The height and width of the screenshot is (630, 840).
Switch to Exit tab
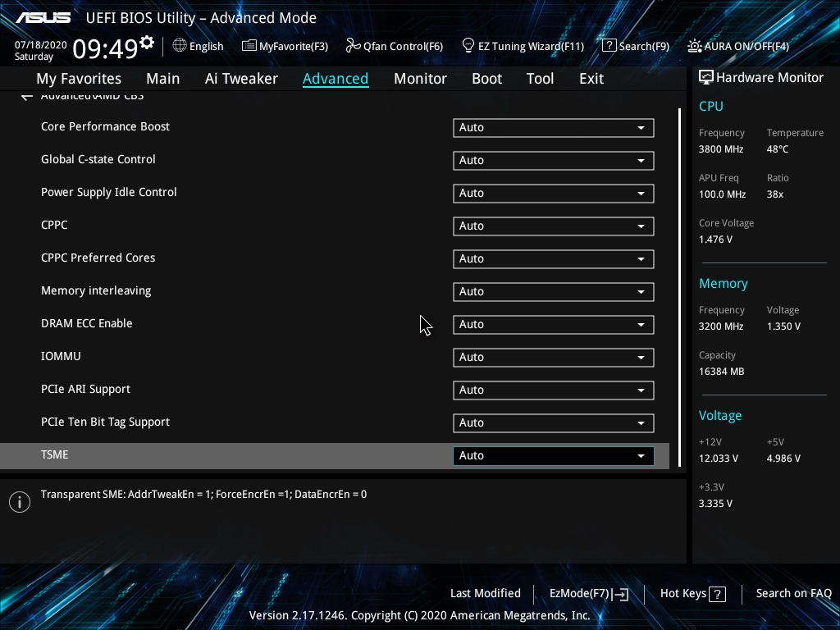591,79
